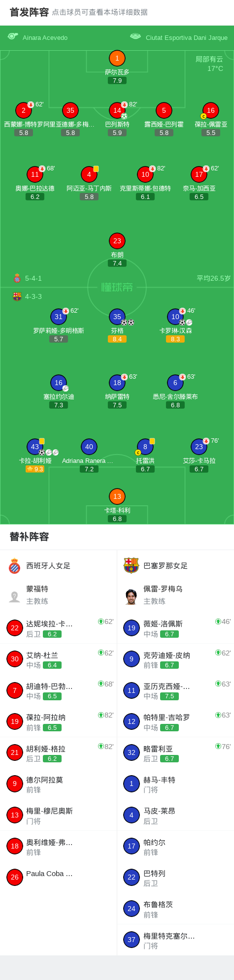Click the Espanyol crest beside 5-4-1

pos(17,278)
